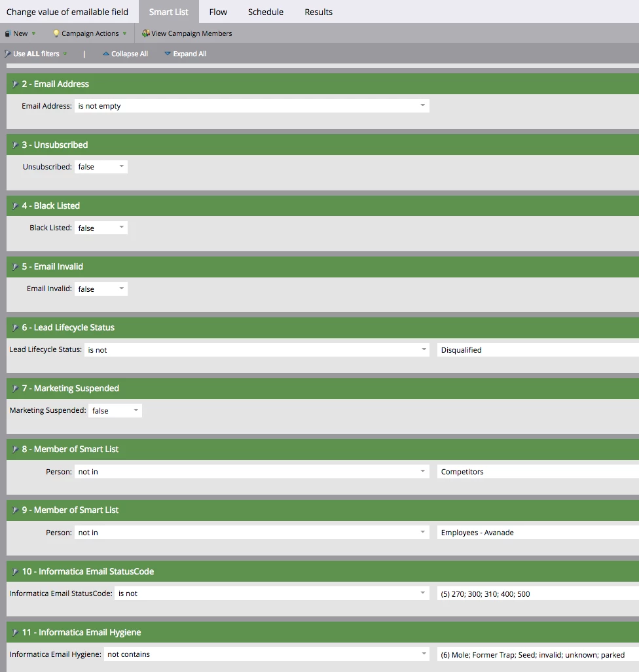The width and height of the screenshot is (639, 672).
Task: Click the Disqualified value field
Action: click(x=538, y=349)
